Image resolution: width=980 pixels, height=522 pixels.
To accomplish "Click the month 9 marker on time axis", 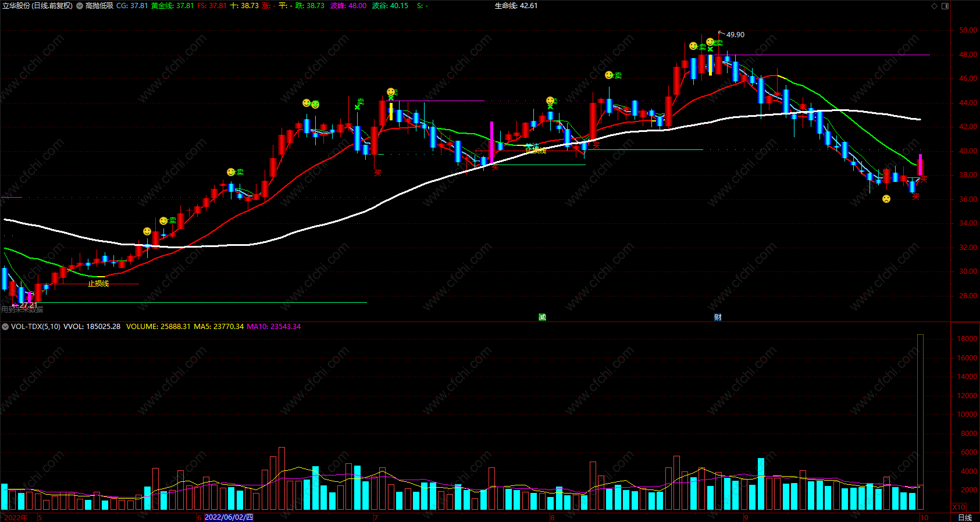I will [x=746, y=517].
